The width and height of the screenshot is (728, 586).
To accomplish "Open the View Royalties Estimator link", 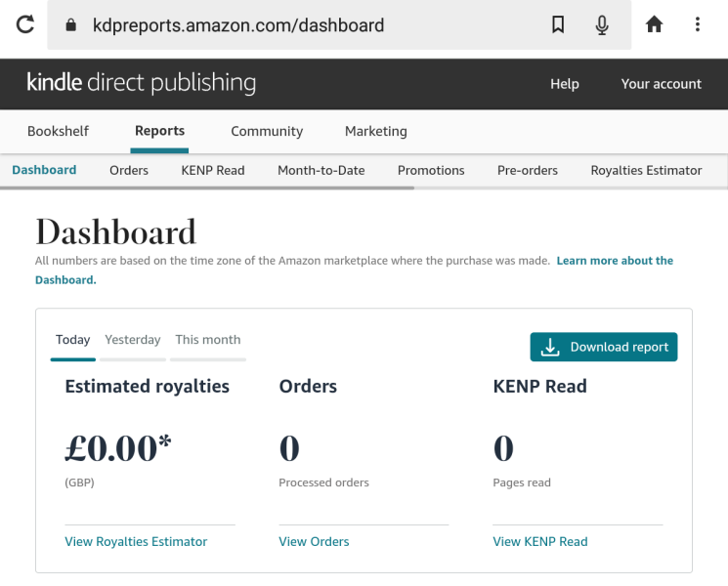I will tap(136, 541).
